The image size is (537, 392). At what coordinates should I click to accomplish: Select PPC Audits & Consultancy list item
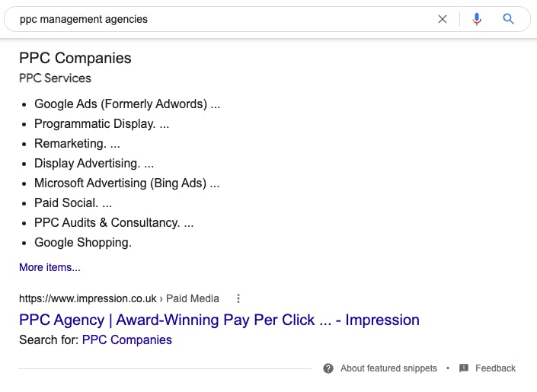click(x=113, y=223)
